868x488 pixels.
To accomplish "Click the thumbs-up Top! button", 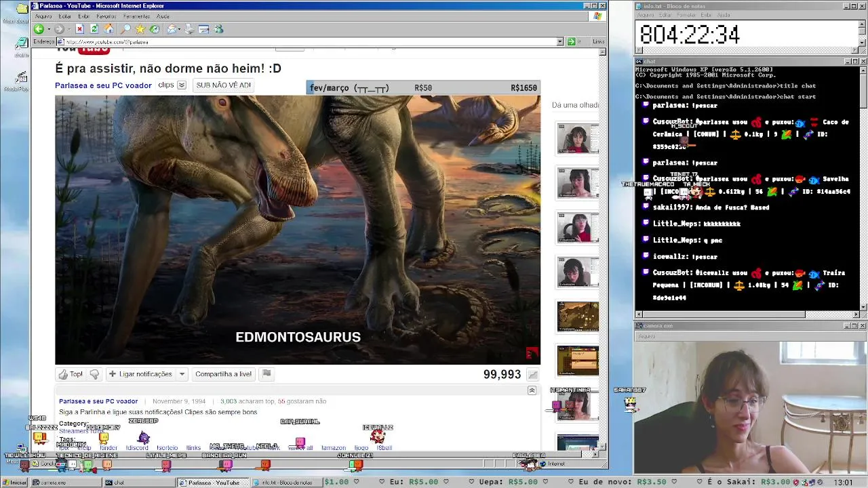I will point(71,374).
